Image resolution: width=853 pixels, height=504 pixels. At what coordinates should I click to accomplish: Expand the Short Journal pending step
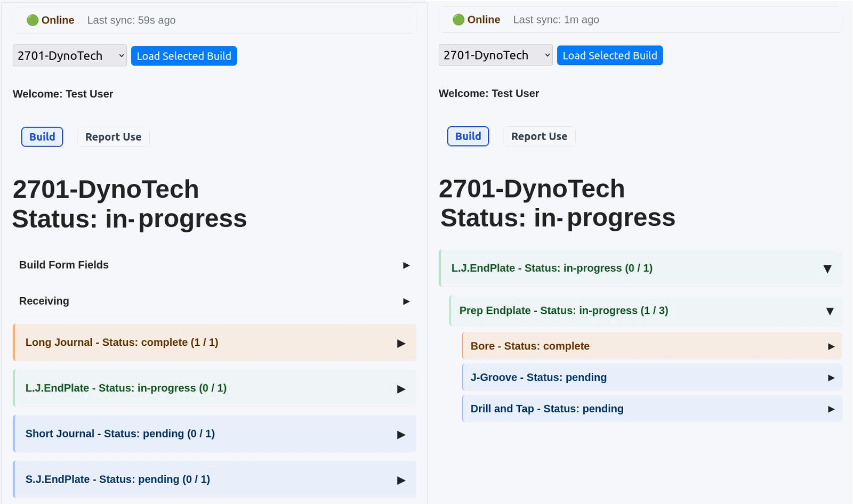coord(213,434)
